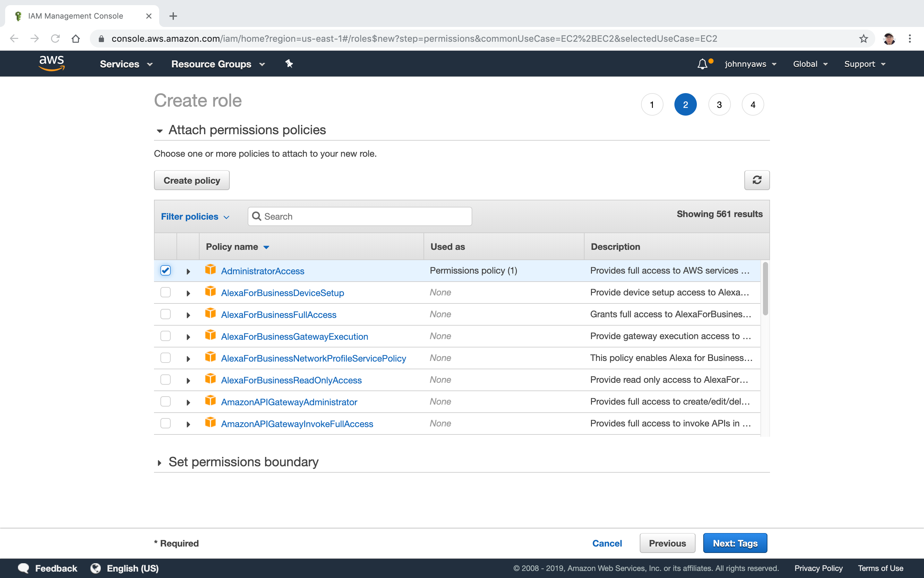Image resolution: width=924 pixels, height=578 pixels.
Task: Click site lock icon in address bar
Action: click(x=101, y=39)
